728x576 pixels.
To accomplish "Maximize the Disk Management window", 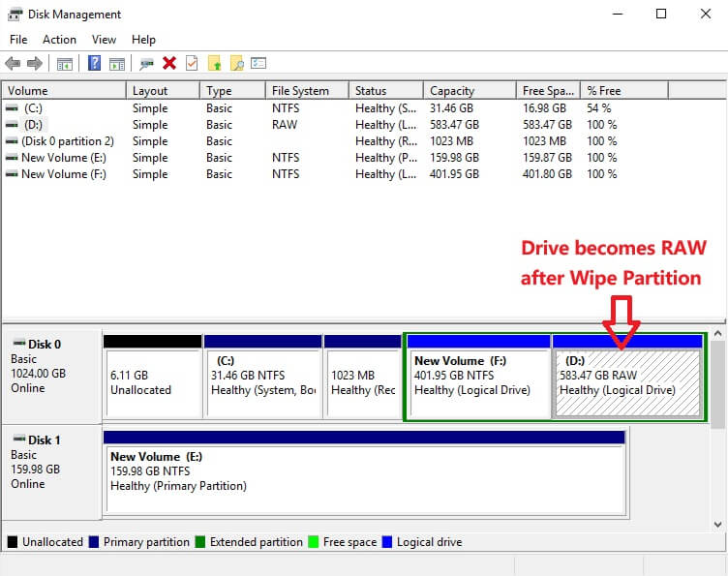I will click(661, 14).
